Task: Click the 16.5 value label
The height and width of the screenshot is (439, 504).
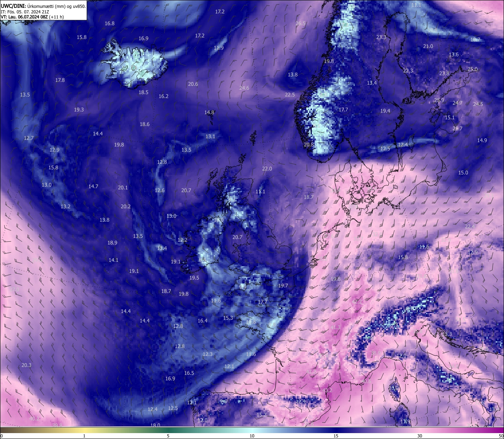Action: pos(189,373)
